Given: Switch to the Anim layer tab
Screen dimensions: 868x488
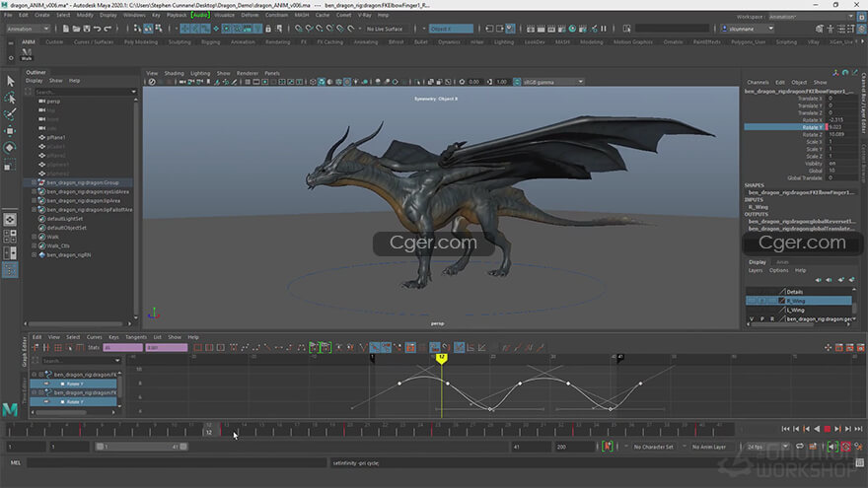Looking at the screenshot, I should (x=781, y=262).
